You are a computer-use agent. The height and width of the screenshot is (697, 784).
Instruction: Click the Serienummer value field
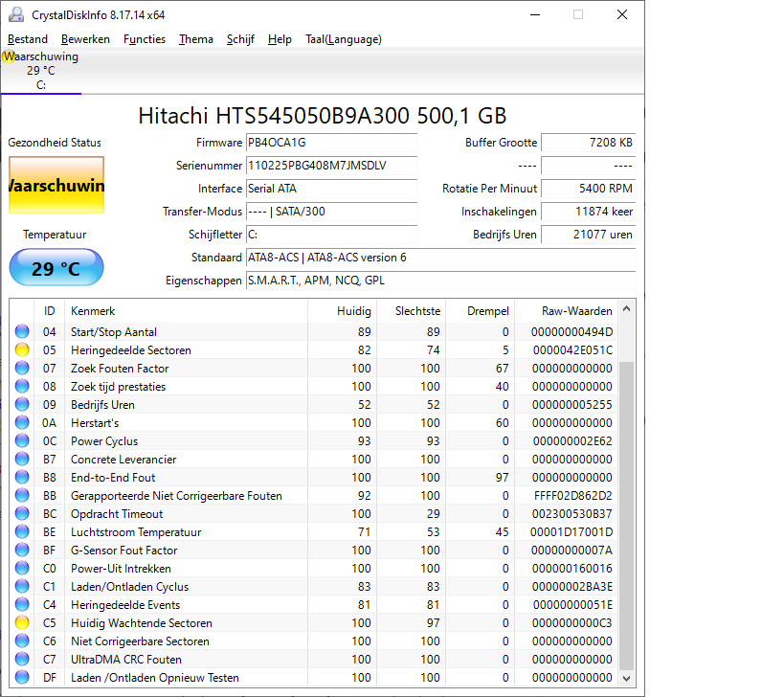click(331, 166)
